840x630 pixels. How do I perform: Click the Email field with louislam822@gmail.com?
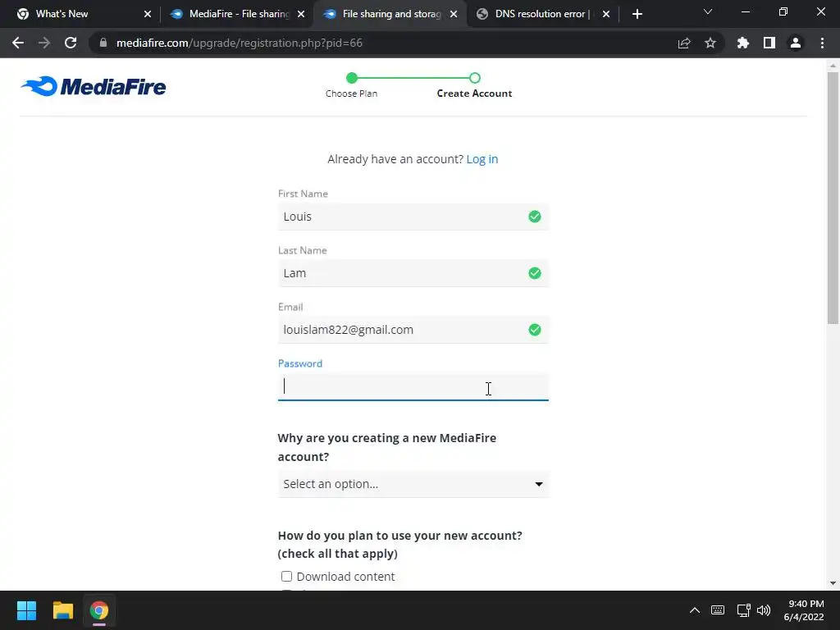click(x=413, y=330)
